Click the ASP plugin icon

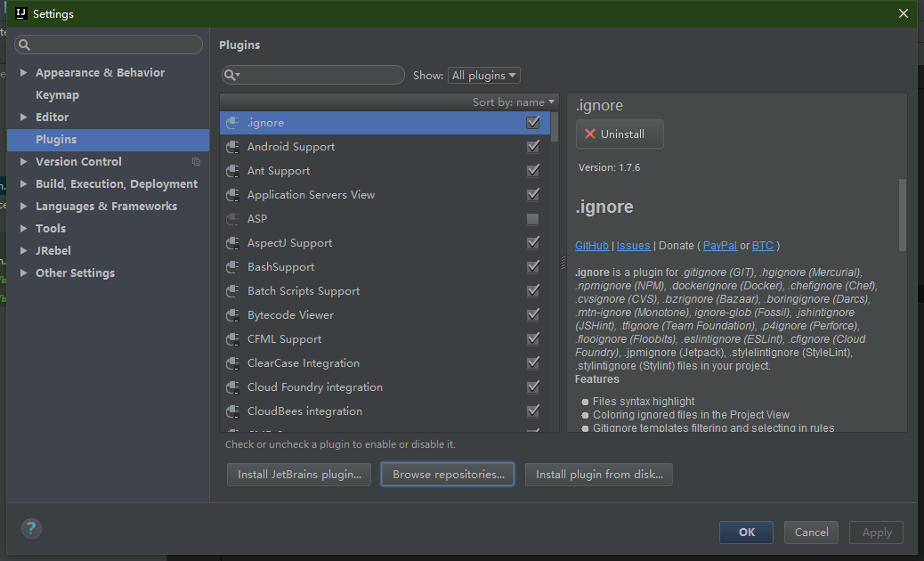pyautogui.click(x=232, y=219)
